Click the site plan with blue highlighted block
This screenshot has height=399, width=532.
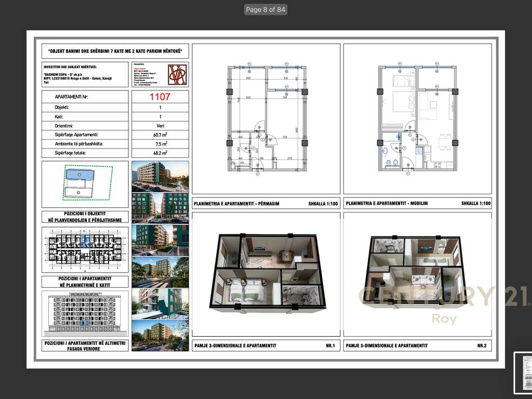pos(85,184)
